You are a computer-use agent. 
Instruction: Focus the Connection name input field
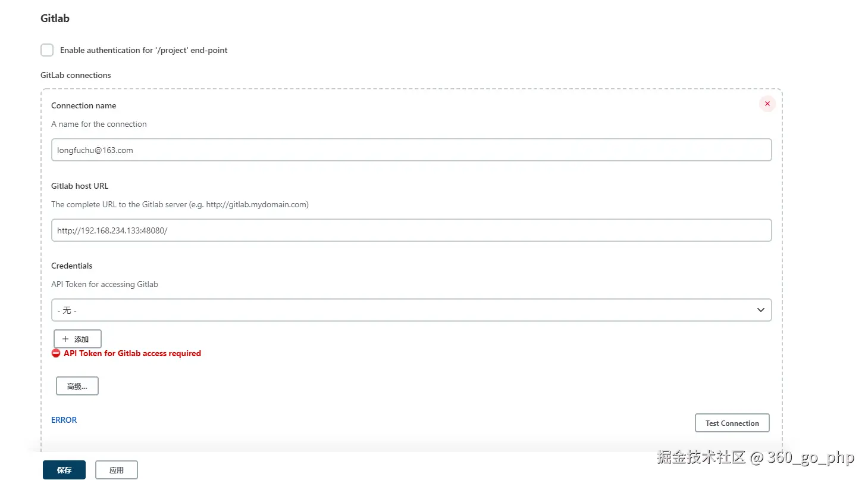[411, 150]
